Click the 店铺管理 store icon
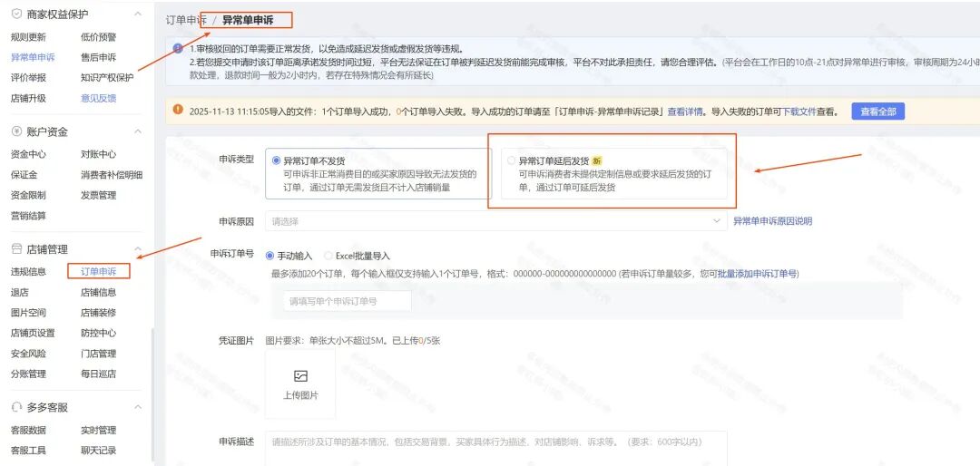 (x=16, y=248)
